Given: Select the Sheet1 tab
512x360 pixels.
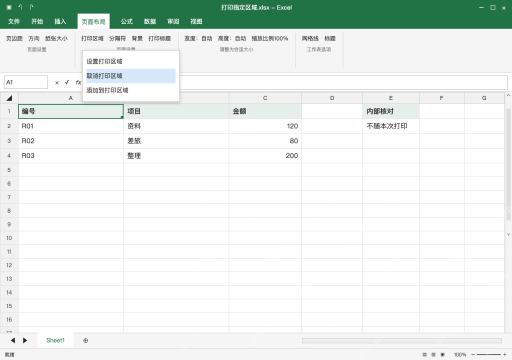Looking at the screenshot, I should coord(55,340).
